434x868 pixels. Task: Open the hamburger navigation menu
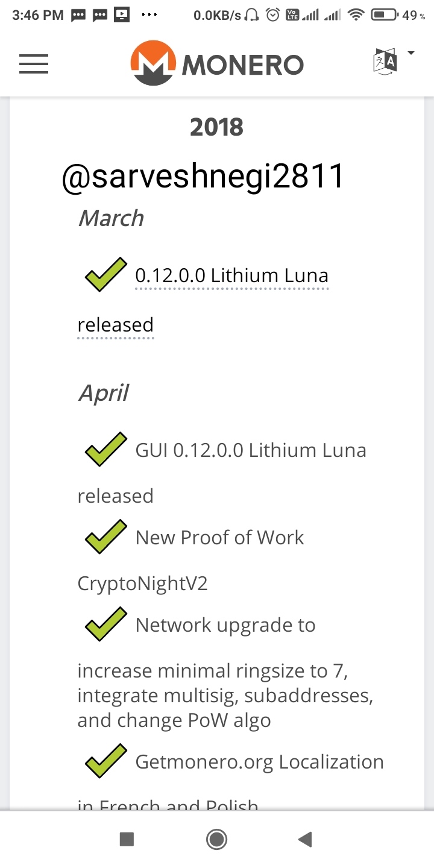point(34,63)
